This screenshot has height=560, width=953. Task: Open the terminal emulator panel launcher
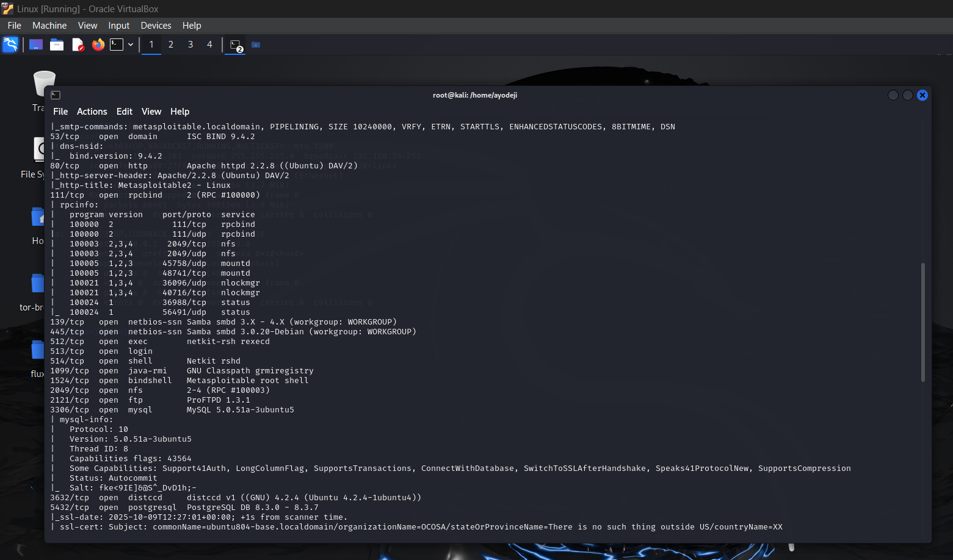(117, 45)
